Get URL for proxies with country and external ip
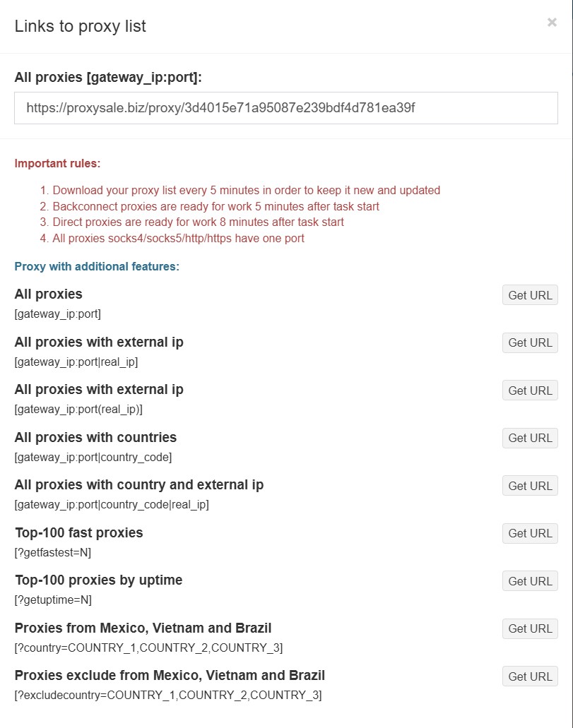The height and width of the screenshot is (728, 573). click(530, 486)
